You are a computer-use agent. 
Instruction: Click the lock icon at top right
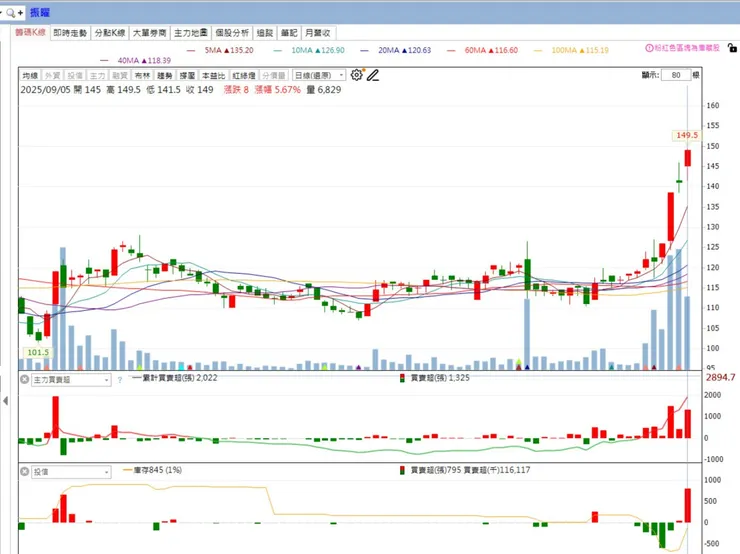[732, 48]
